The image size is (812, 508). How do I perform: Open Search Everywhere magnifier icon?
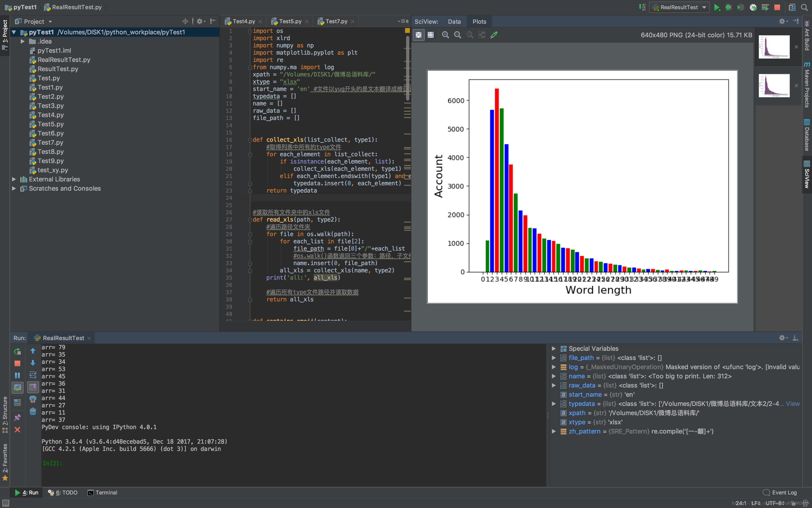coord(804,7)
